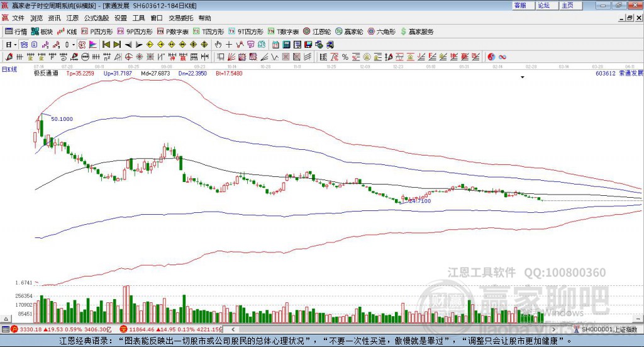Open 赢家服务 with the dollar icon
This screenshot has height=347, width=644.
pyautogui.click(x=417, y=31)
